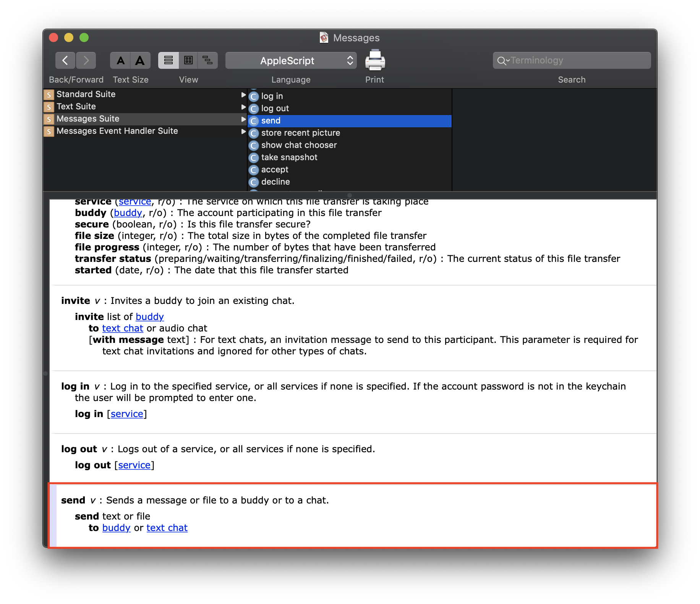Screen dimensions: 700x604
Task: Click the Forward navigation arrow
Action: pos(86,60)
